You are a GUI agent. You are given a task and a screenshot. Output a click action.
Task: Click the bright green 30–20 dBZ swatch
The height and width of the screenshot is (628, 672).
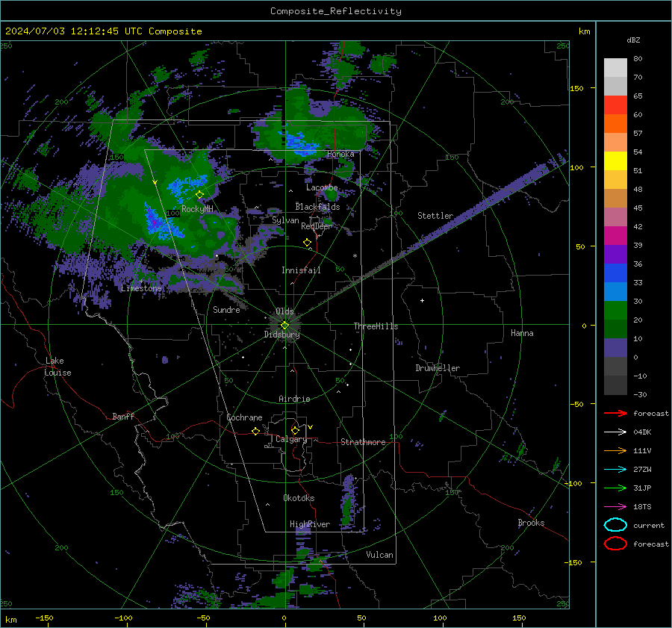coord(615,311)
